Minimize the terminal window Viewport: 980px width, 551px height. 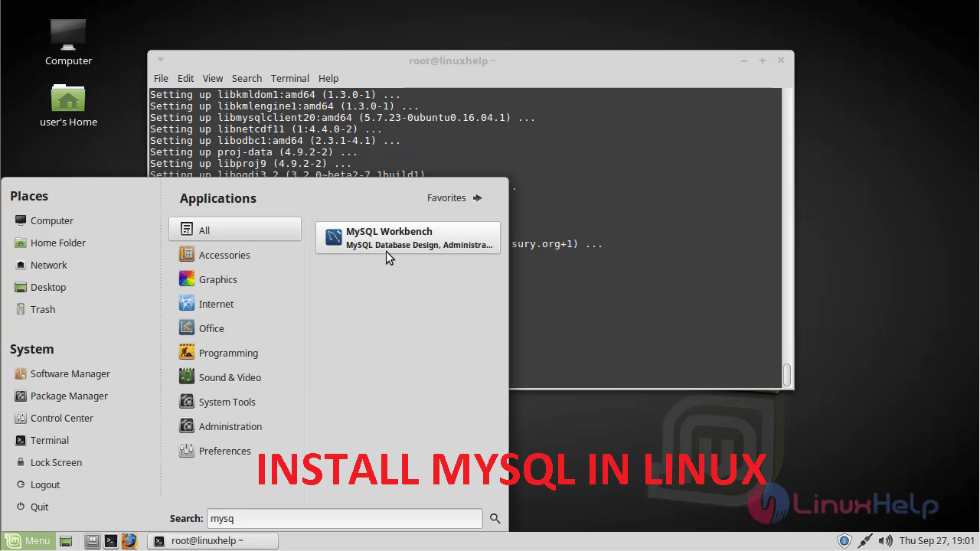point(744,60)
